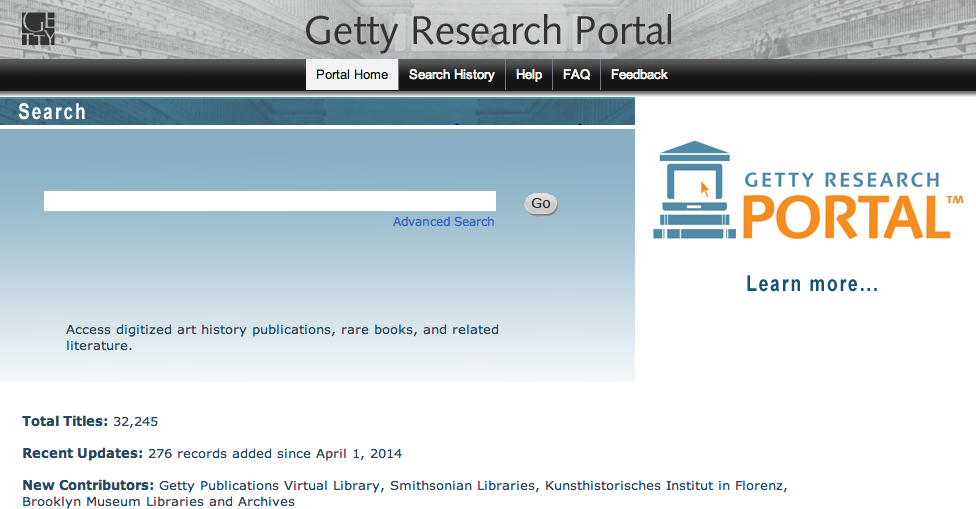The height and width of the screenshot is (509, 976).
Task: Open the Help menu item
Action: pyautogui.click(x=528, y=75)
